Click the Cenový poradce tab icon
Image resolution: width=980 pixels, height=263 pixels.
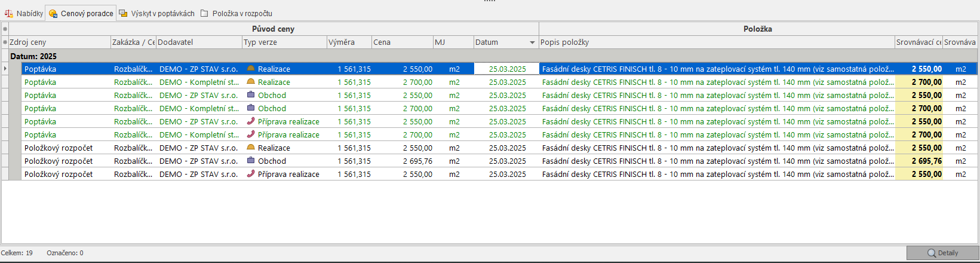(53, 13)
